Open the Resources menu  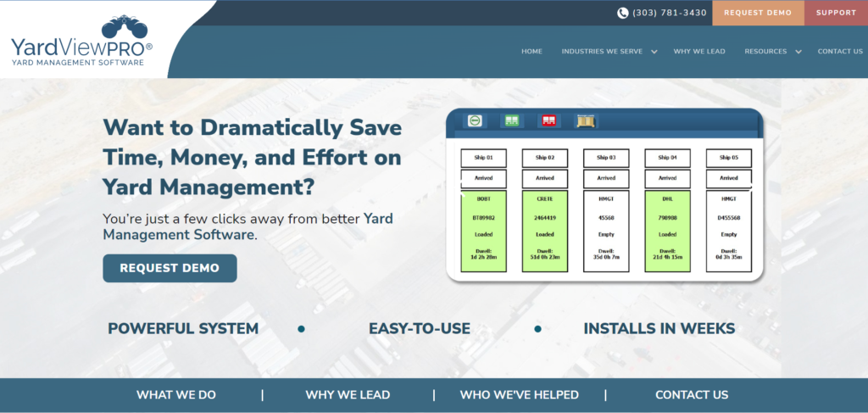pos(765,52)
